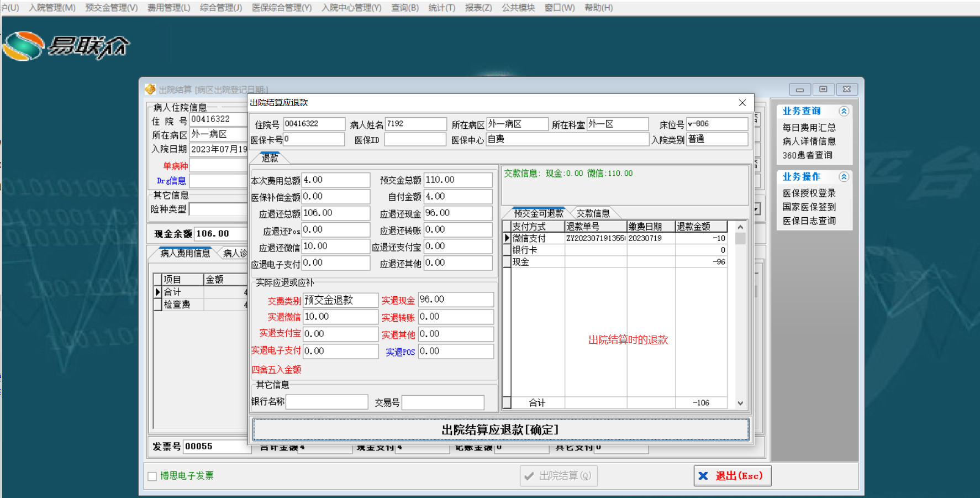Click the 床位号 field in dialog

tap(717, 124)
